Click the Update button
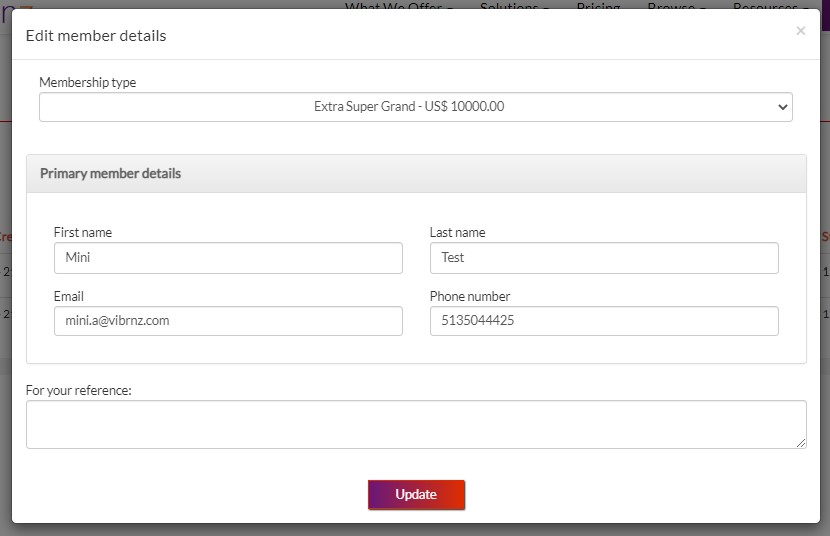 tap(416, 495)
